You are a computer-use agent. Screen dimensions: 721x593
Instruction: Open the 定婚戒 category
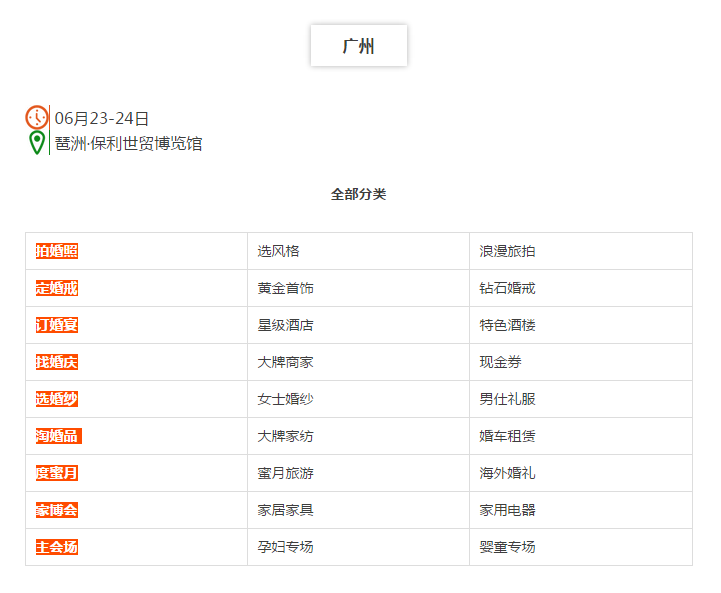[x=57, y=288]
